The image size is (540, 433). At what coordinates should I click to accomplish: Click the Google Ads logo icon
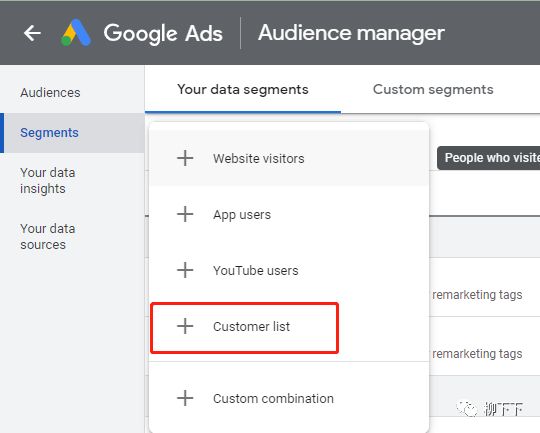76,33
